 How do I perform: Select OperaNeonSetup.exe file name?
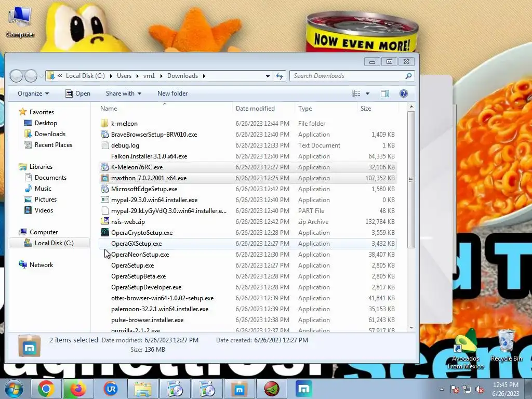point(140,255)
